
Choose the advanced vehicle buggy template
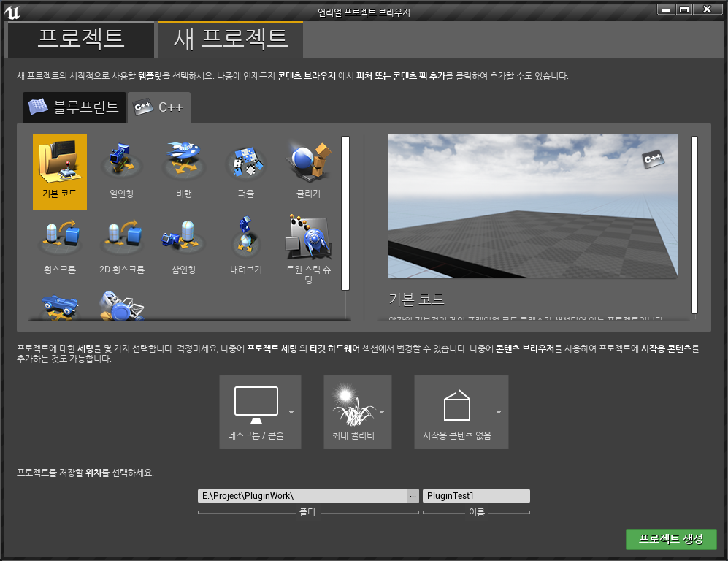click(122, 305)
